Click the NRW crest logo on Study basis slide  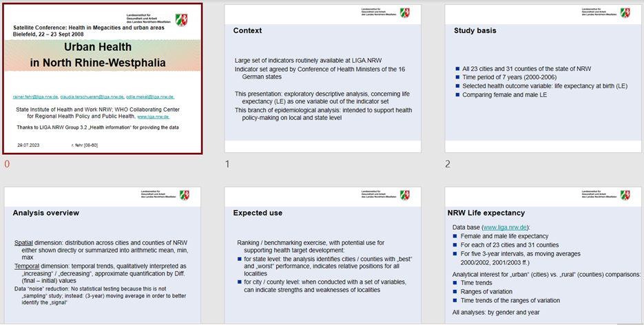(x=626, y=12)
